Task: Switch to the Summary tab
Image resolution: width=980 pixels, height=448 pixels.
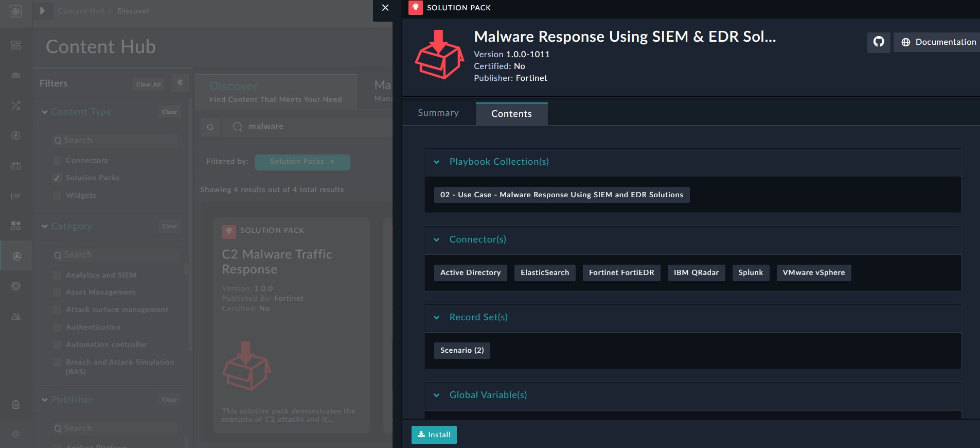Action: coord(438,113)
